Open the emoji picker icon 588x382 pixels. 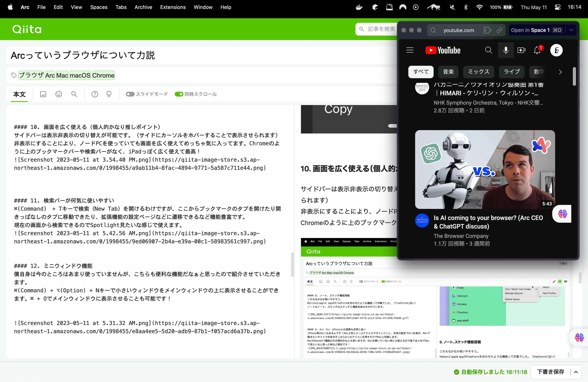click(x=59, y=94)
